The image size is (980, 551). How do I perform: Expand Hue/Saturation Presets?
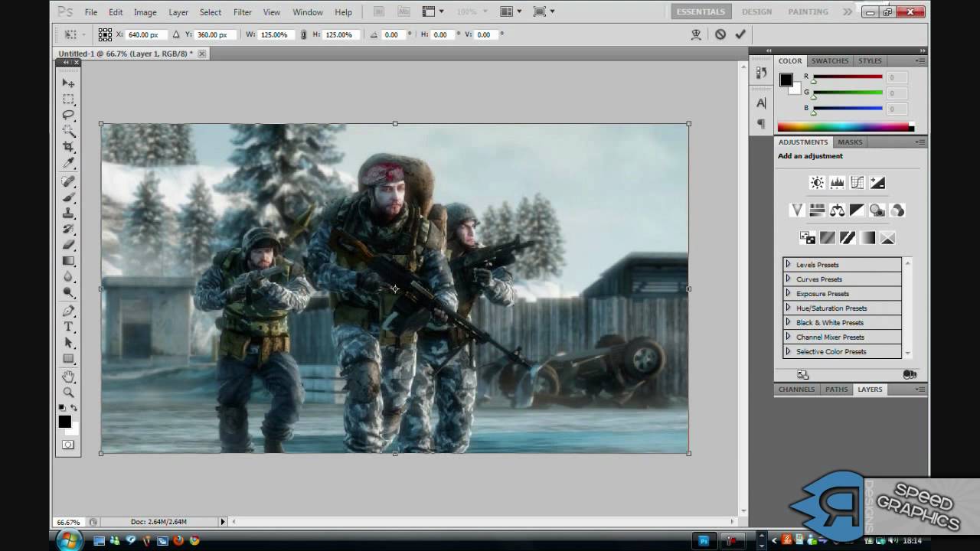click(788, 308)
